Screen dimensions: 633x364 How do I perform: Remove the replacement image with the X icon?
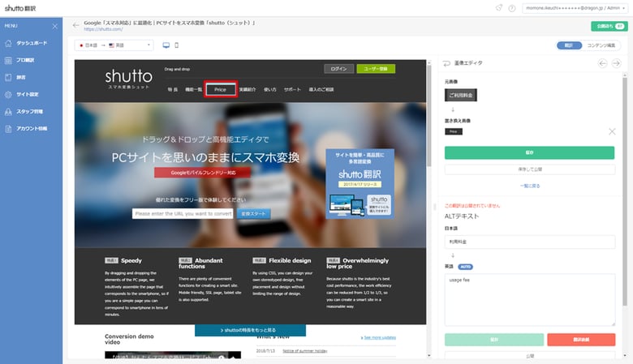(612, 131)
